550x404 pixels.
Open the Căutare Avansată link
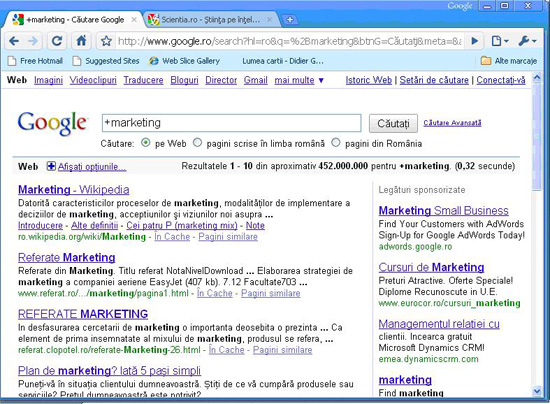pyautogui.click(x=452, y=123)
